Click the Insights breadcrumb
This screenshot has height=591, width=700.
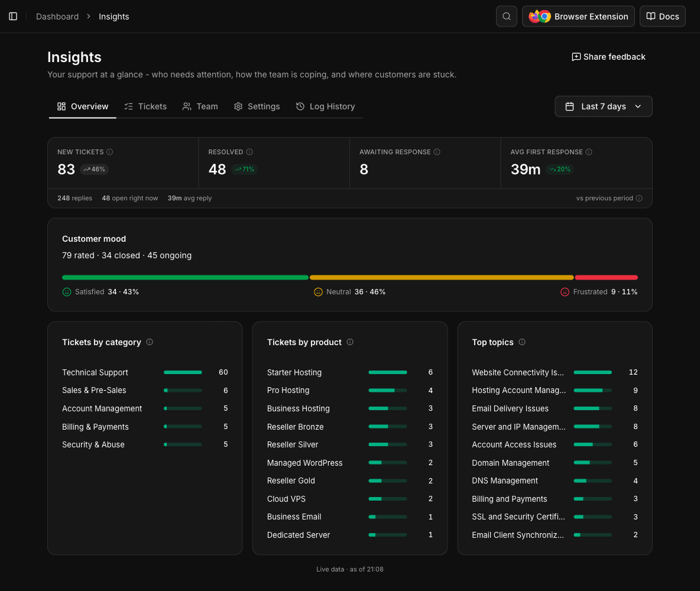[114, 17]
